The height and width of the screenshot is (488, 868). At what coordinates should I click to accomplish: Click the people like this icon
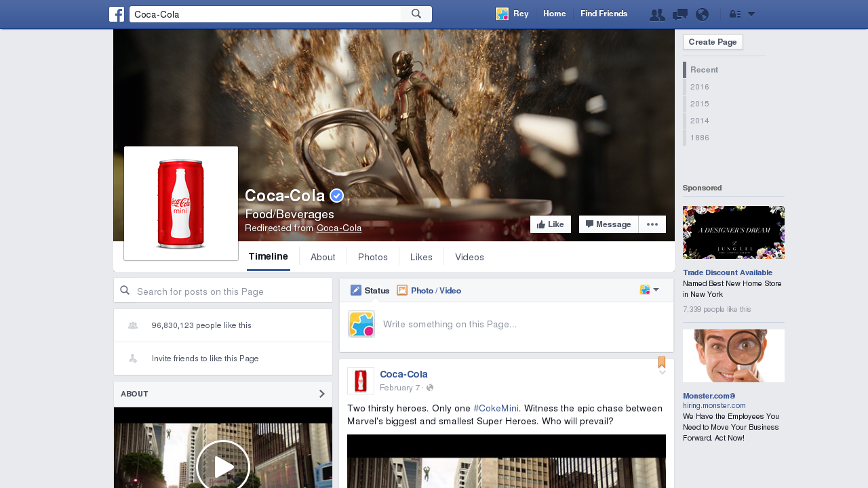point(133,326)
